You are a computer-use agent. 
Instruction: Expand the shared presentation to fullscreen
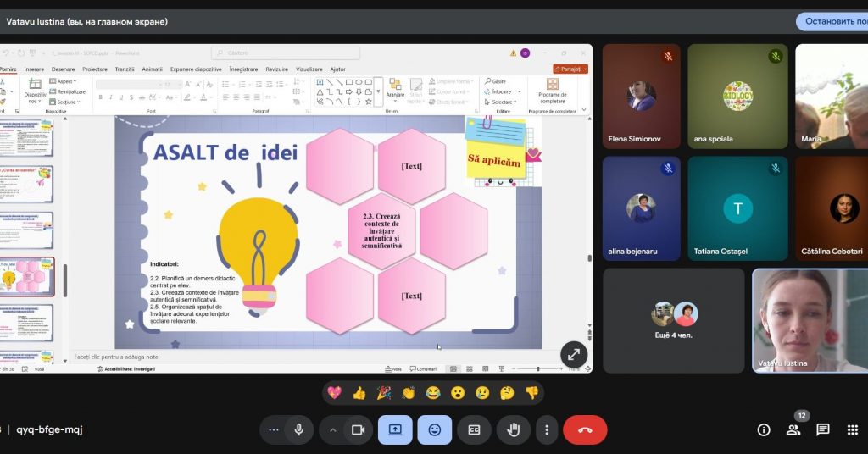[x=573, y=356]
